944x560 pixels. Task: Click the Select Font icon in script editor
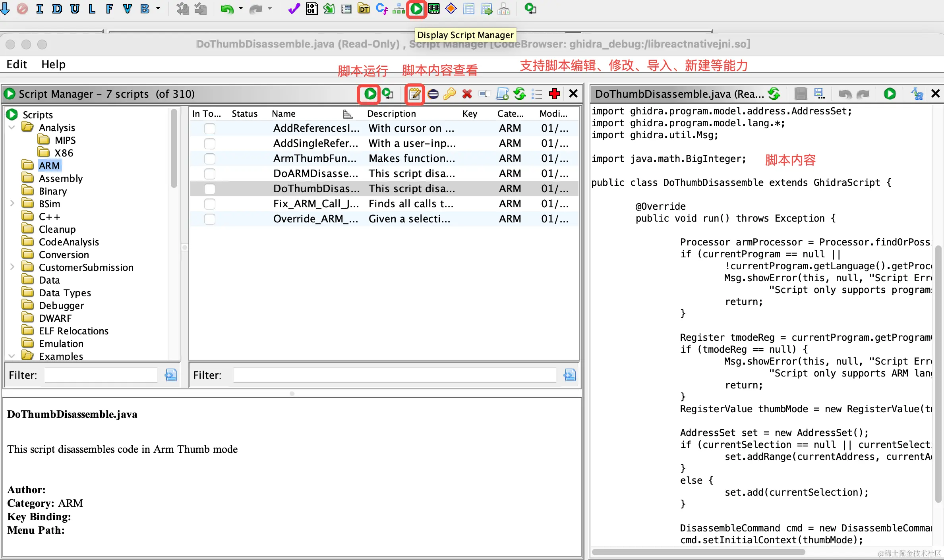(x=917, y=94)
